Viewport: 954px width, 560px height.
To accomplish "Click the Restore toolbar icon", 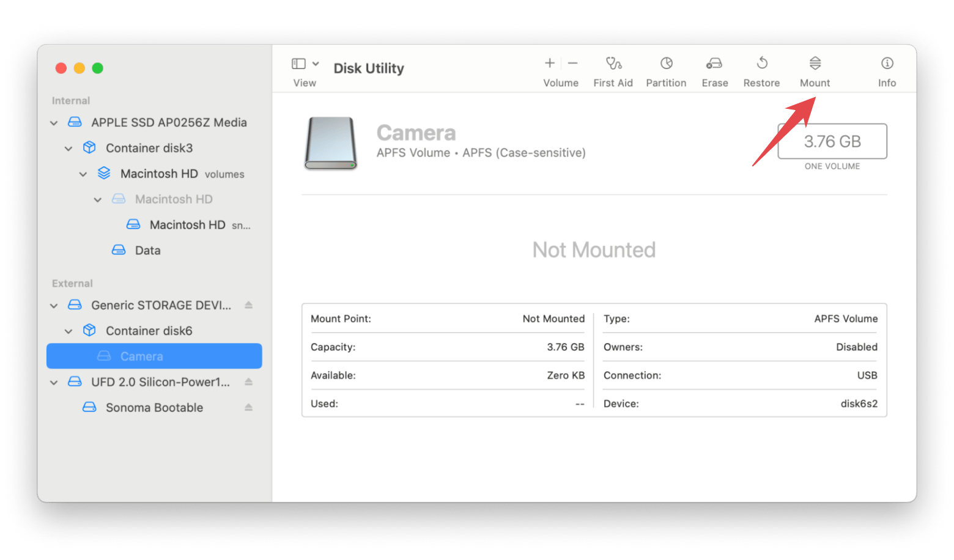I will (762, 63).
